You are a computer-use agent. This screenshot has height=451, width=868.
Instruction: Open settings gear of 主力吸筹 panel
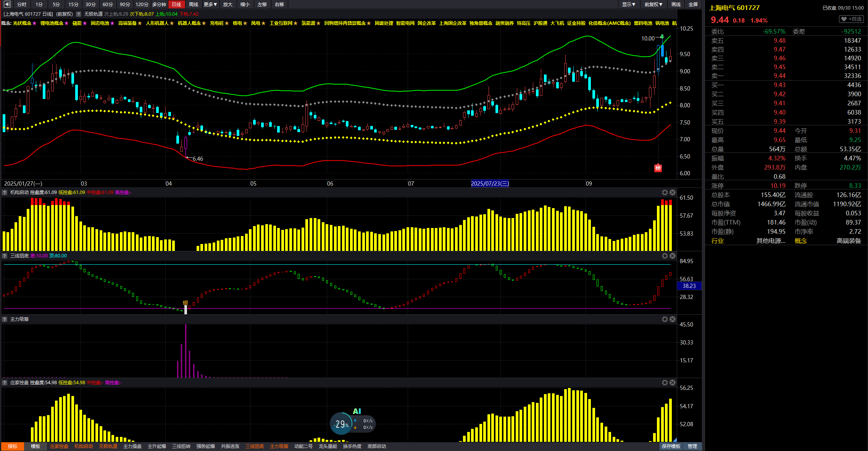pos(665,319)
